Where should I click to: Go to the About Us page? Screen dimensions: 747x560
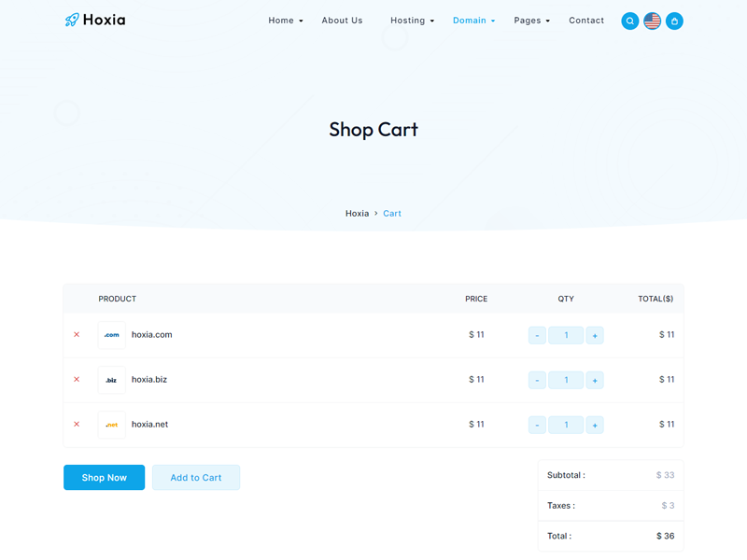342,21
